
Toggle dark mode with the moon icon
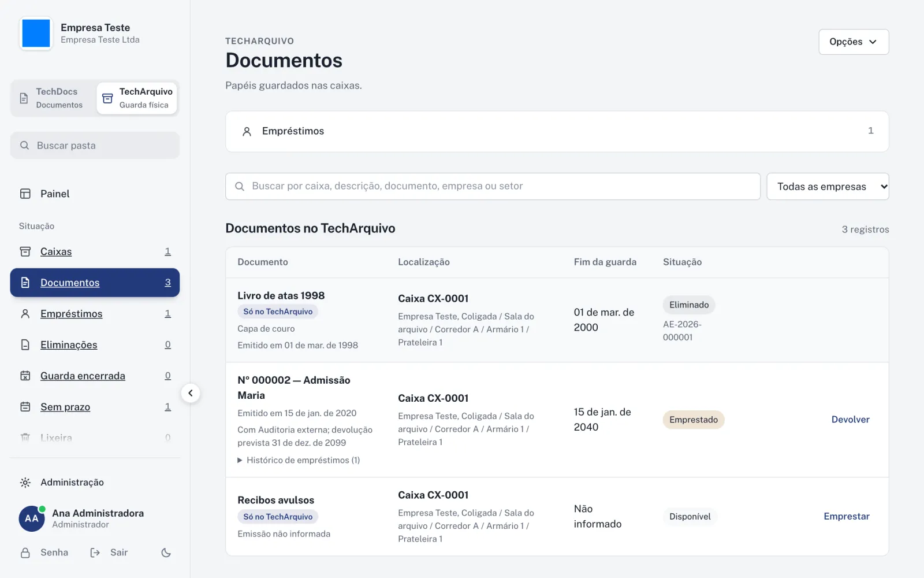(166, 553)
